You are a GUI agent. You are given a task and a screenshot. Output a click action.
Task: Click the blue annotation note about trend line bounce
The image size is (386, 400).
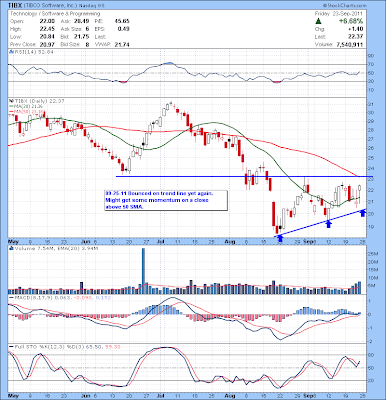166,200
